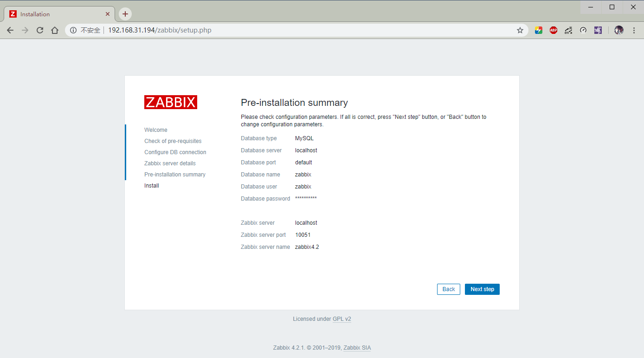Screen dimensions: 644x358
Task: Click the Zabbix server name label
Action: [x=265, y=247]
